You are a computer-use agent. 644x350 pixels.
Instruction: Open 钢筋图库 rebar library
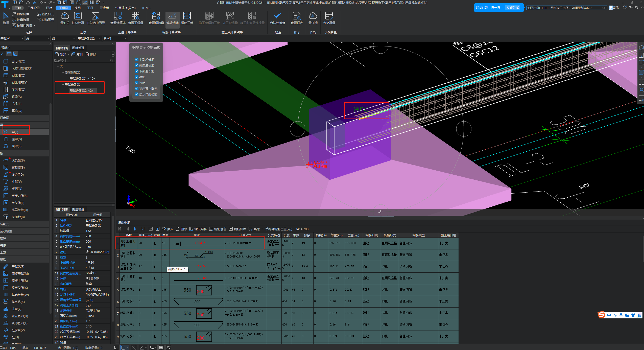237,229
